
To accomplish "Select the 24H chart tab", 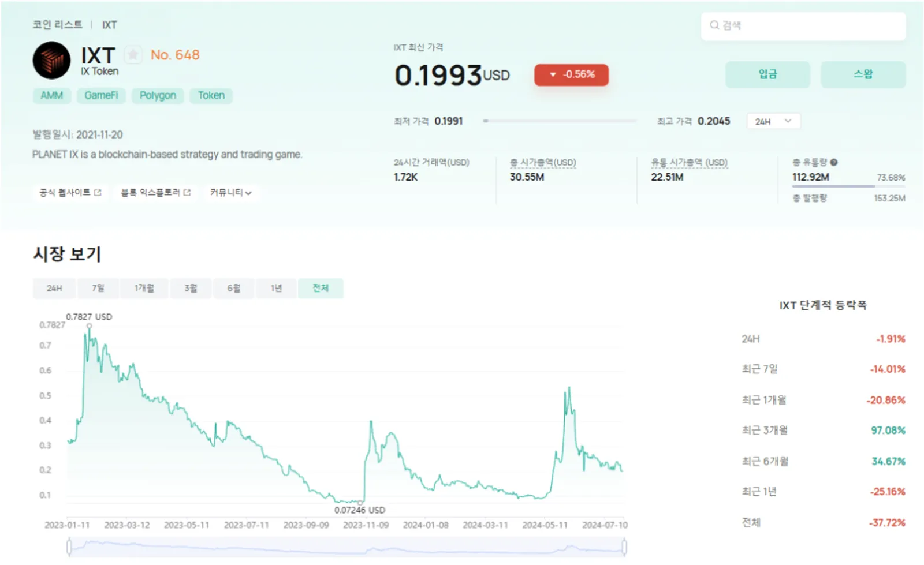I will 54,288.
